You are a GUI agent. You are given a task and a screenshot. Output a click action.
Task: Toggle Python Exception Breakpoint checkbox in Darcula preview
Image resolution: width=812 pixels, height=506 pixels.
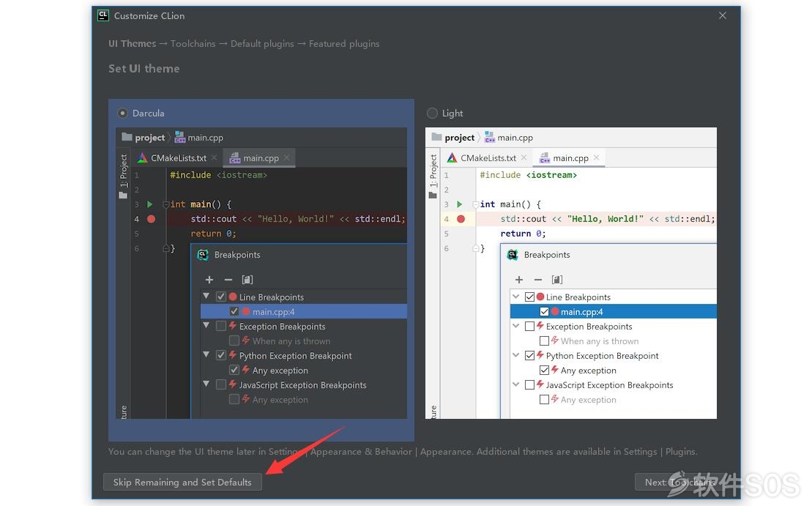(x=221, y=355)
